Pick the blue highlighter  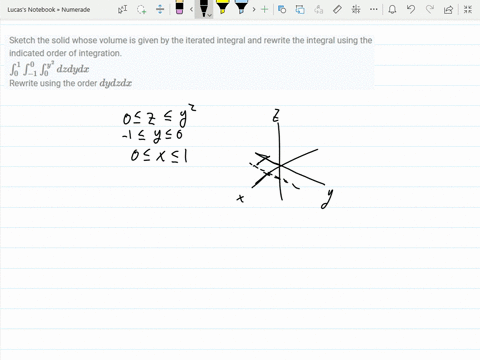241,7
